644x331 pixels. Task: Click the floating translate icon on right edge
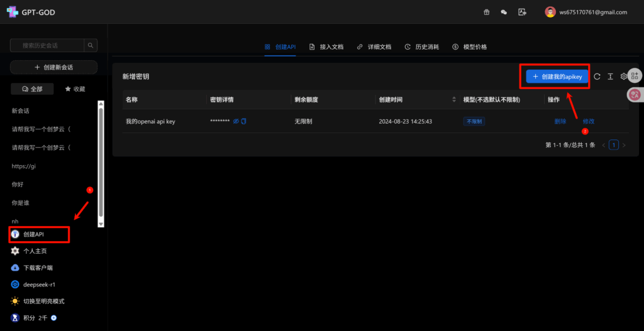coord(635,95)
